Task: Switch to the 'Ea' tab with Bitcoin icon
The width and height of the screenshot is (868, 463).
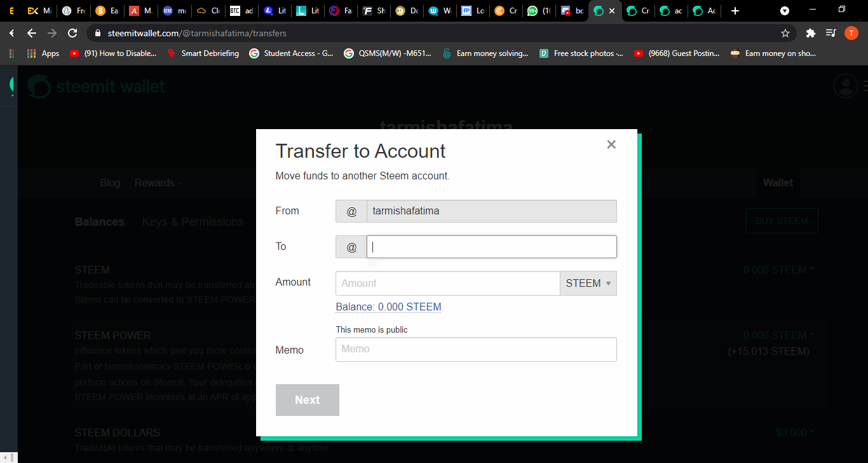Action: 107,11
